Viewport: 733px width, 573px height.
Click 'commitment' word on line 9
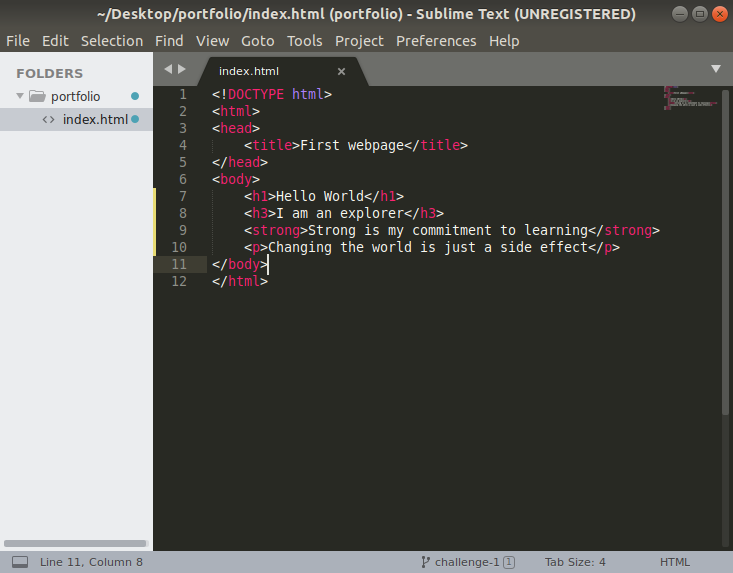pos(452,230)
